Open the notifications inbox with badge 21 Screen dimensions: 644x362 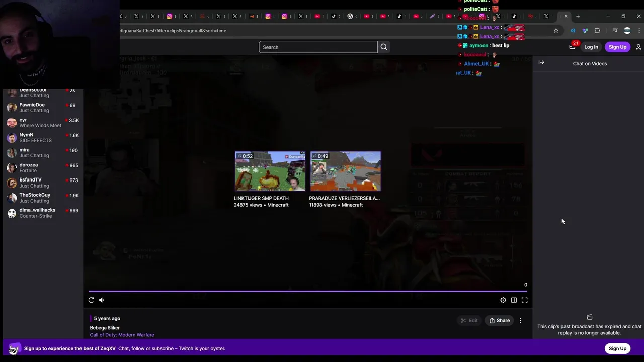click(x=573, y=47)
